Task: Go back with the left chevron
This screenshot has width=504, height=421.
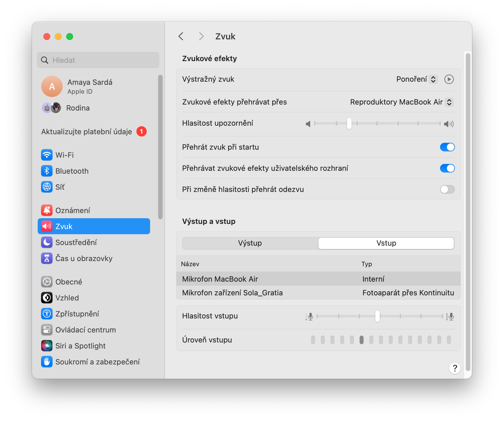Action: [x=181, y=36]
